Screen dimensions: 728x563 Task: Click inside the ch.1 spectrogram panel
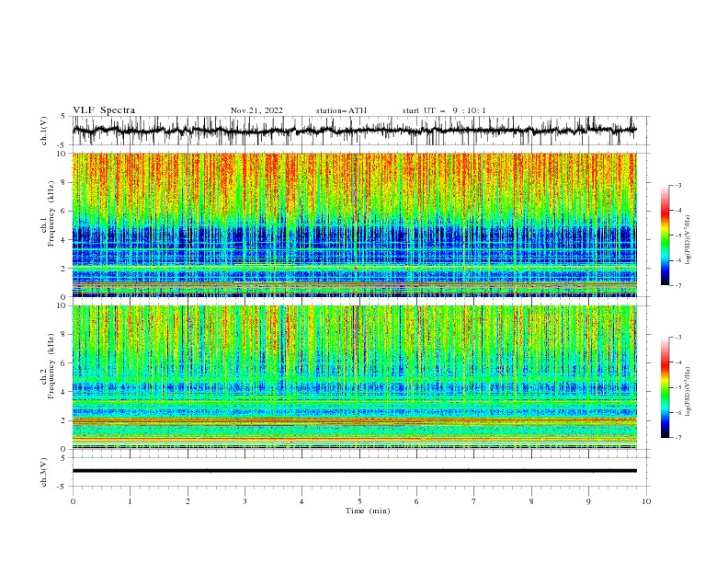(354, 224)
